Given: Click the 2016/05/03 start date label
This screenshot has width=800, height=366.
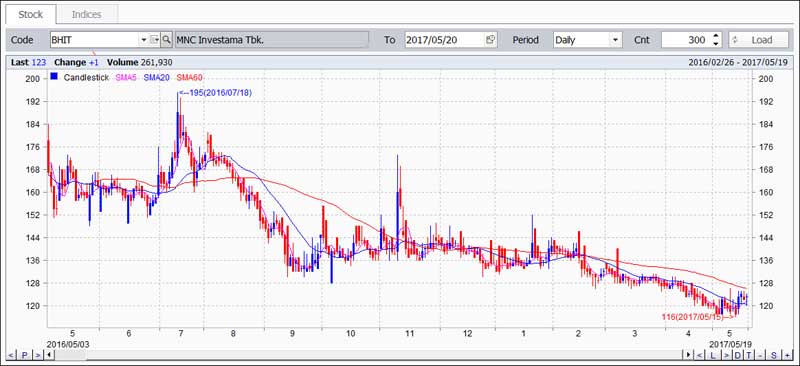Looking at the screenshot, I should pyautogui.click(x=68, y=344).
